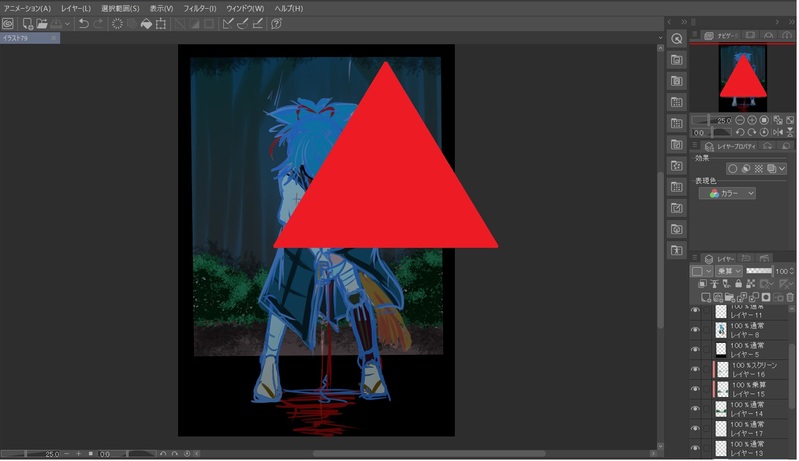Click the Navigator canvas preview thumbnail

click(743, 78)
